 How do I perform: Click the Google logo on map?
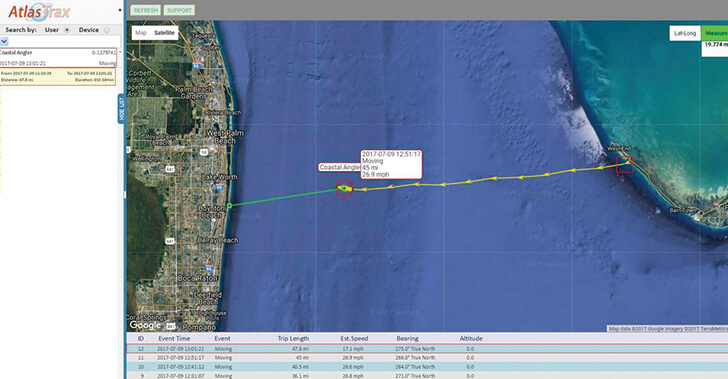[x=145, y=325]
